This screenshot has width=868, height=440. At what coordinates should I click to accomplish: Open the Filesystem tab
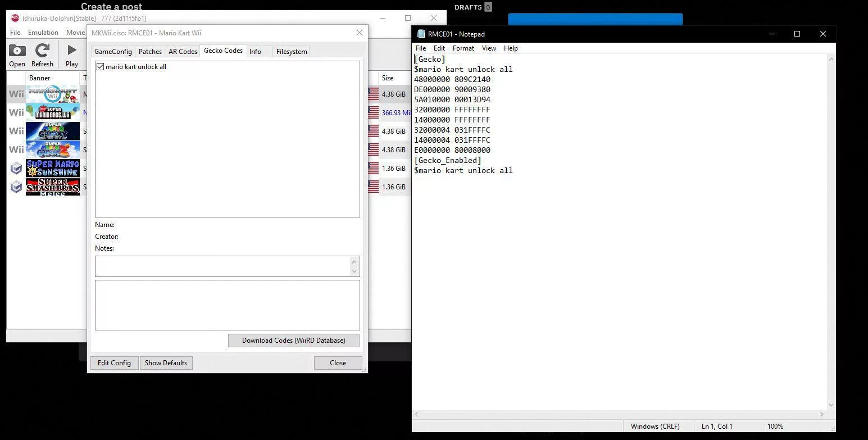click(291, 51)
